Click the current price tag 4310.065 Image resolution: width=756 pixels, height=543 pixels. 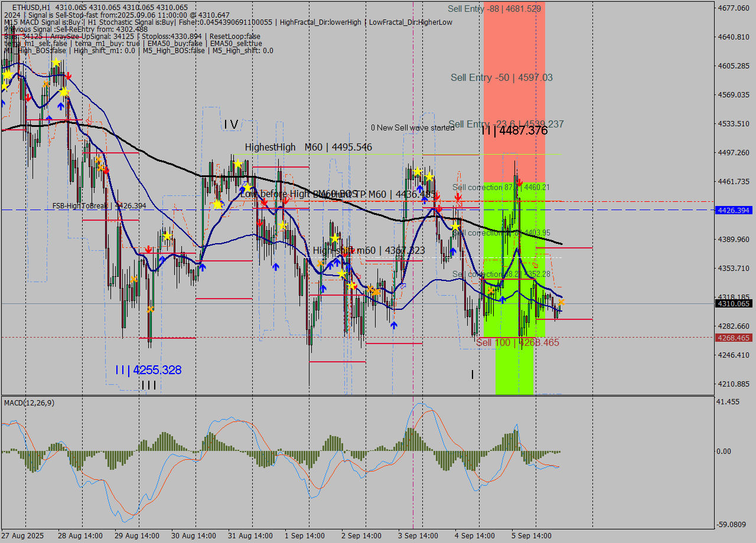[x=732, y=304]
